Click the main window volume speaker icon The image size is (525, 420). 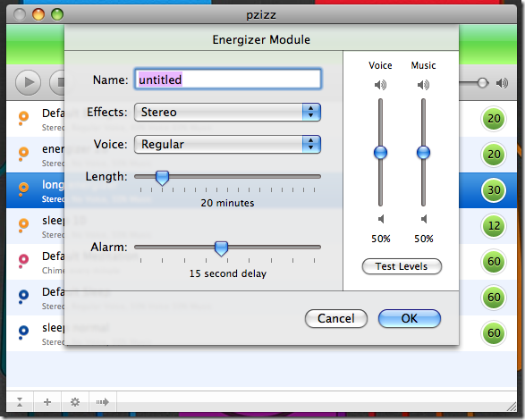[503, 83]
